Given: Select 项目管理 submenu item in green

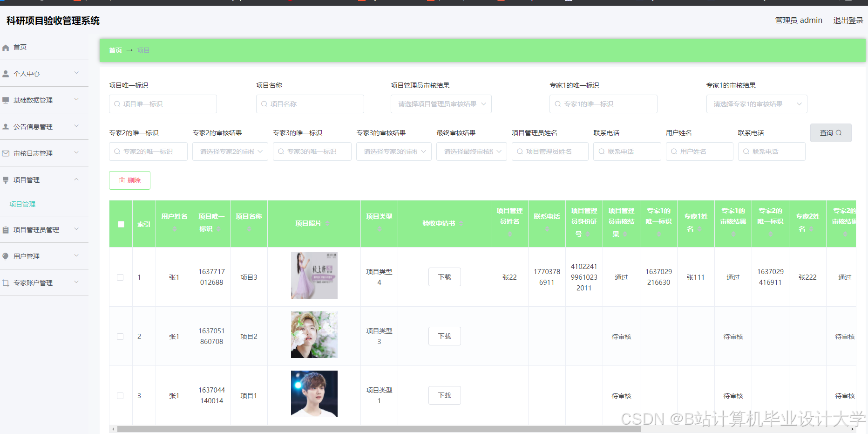Looking at the screenshot, I should coord(22,204).
